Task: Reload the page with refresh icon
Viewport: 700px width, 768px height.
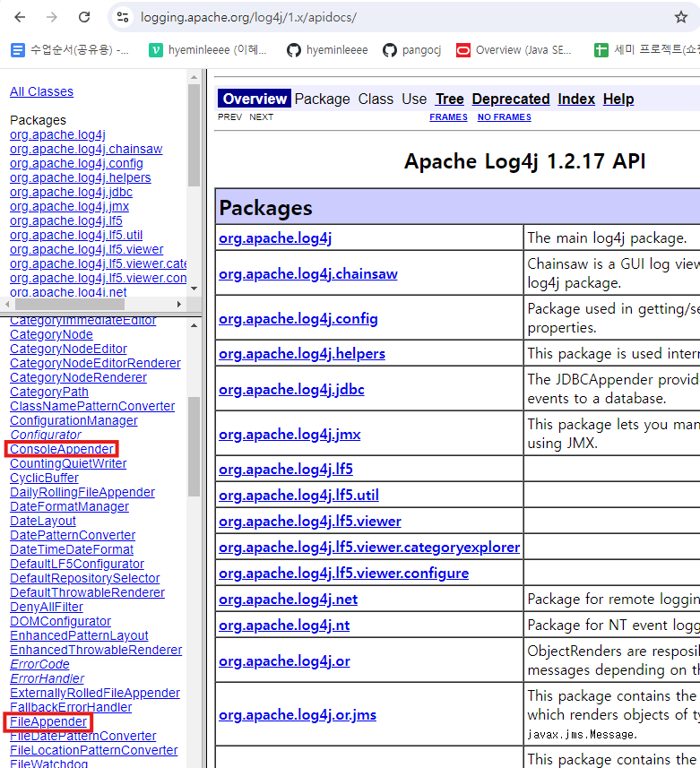Action: point(84,17)
